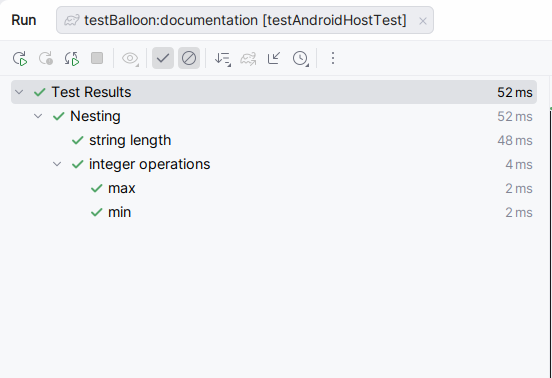Screen dimensions: 552x378
Task: Close the testBalloon:documentation run tab
Action: [x=423, y=21]
